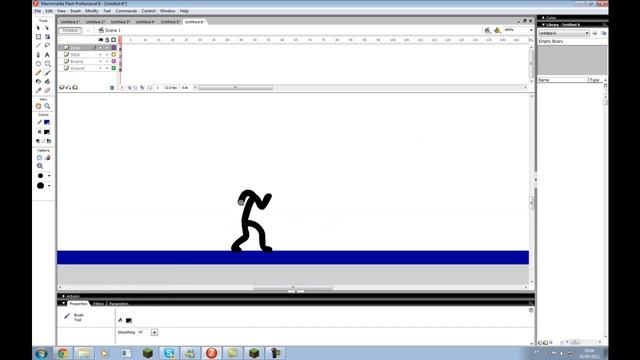The width and height of the screenshot is (640, 360).
Task: Toggle outline square of Enemy layer
Action: (114, 61)
